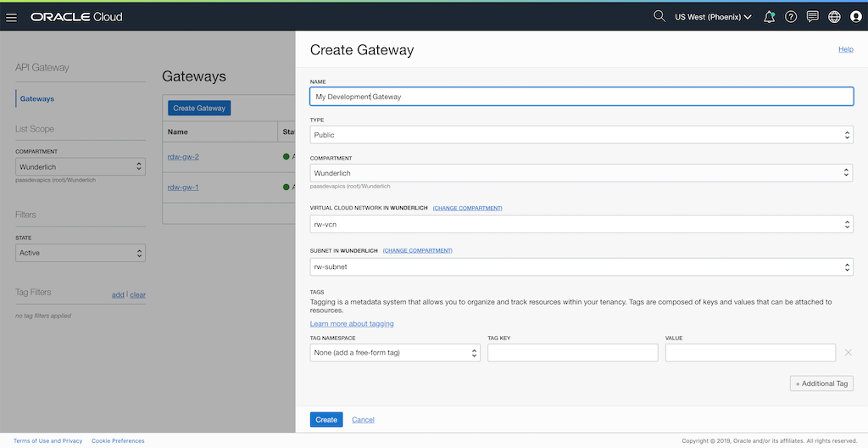Open the hamburger navigation menu
The image size is (868, 448).
12,17
